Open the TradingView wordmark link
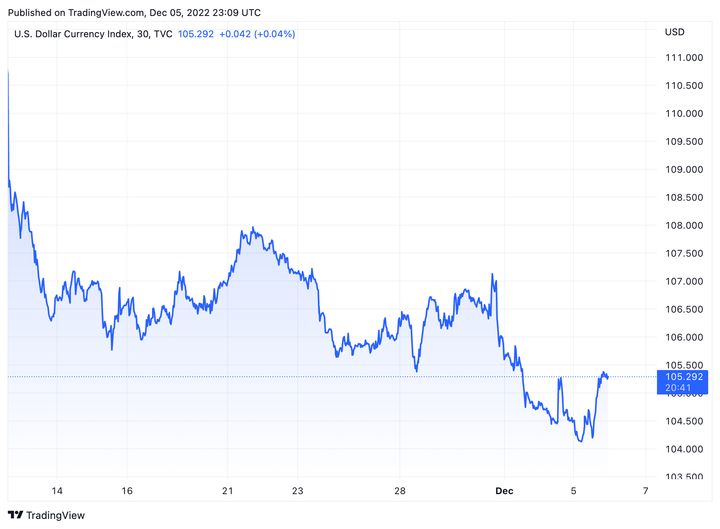The height and width of the screenshot is (529, 720). click(x=56, y=515)
